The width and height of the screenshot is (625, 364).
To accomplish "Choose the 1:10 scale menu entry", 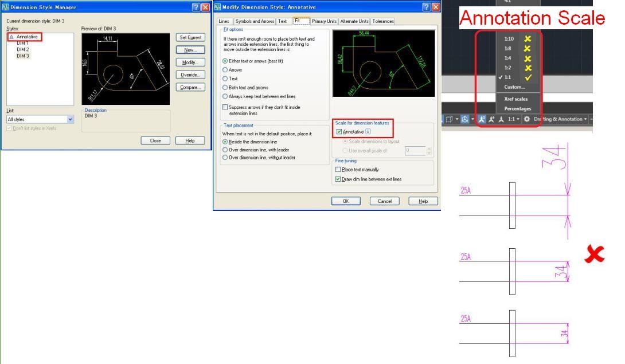I will point(509,38).
